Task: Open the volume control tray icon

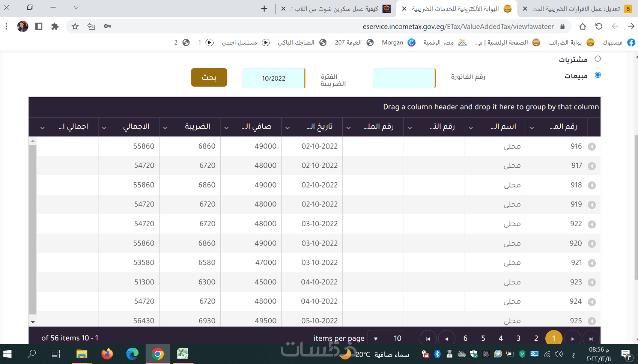Action: tap(559, 354)
